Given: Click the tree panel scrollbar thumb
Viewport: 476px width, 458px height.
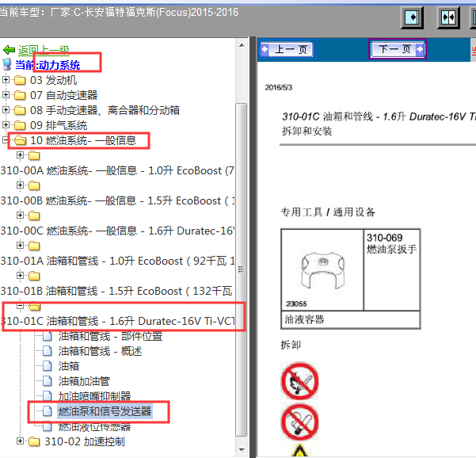Looking at the screenshot, I should [x=242, y=269].
